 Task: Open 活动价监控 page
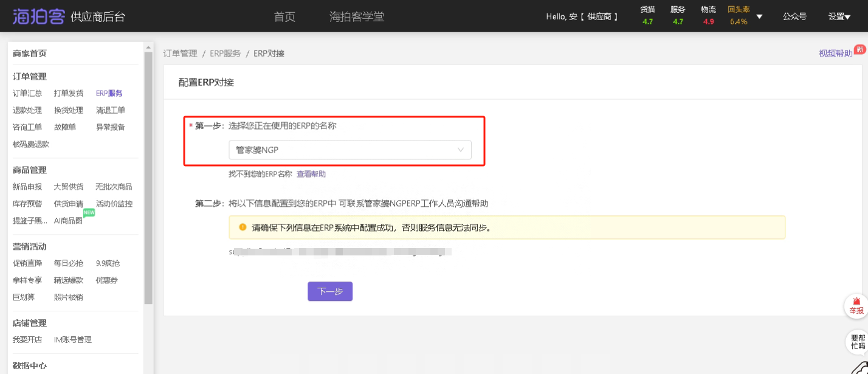pyautogui.click(x=114, y=204)
